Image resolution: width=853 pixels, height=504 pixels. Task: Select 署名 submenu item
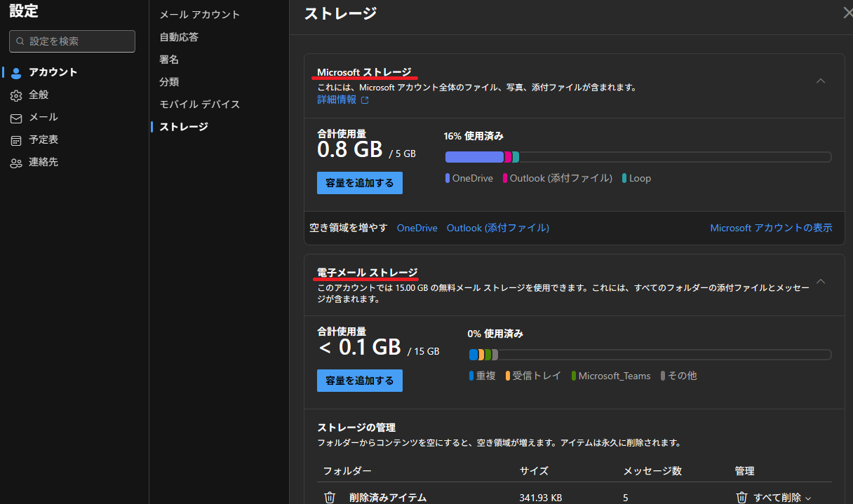[x=169, y=60]
